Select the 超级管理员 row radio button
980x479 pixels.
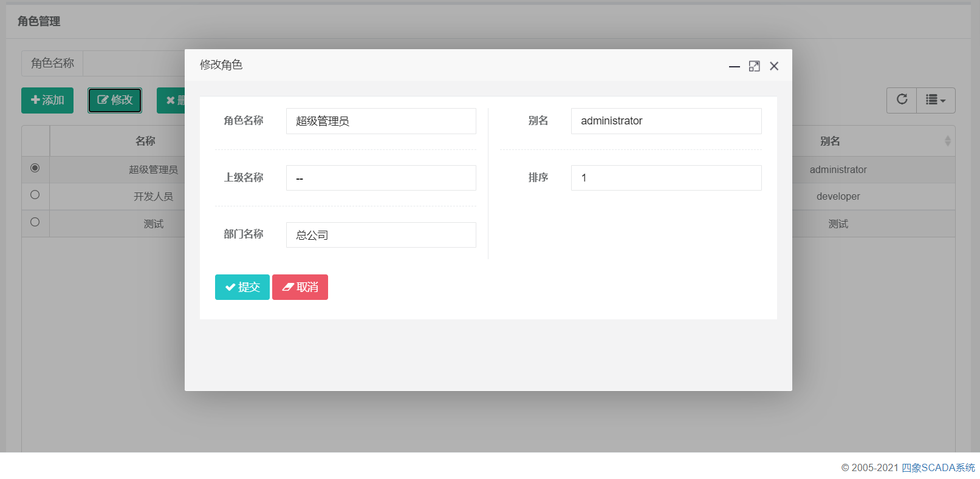click(35, 168)
